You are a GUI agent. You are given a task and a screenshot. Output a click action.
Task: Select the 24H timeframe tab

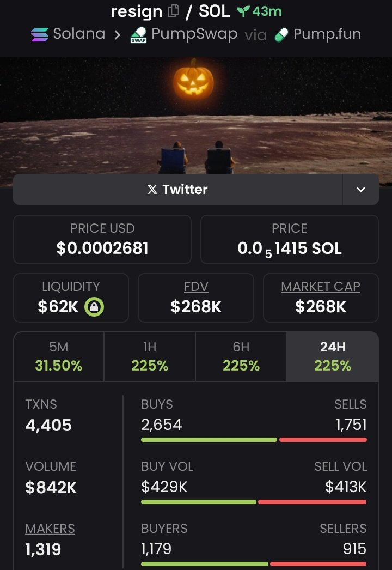(x=332, y=356)
